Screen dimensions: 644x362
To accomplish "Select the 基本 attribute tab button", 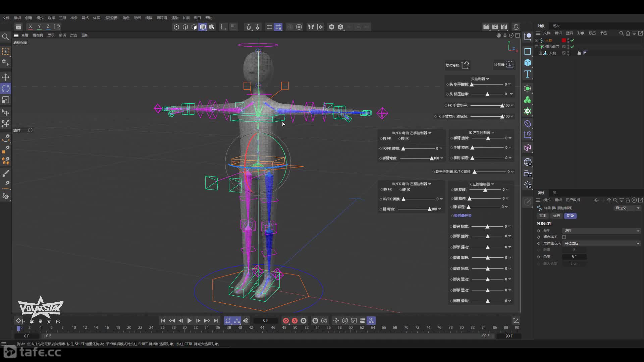I will 542,216.
